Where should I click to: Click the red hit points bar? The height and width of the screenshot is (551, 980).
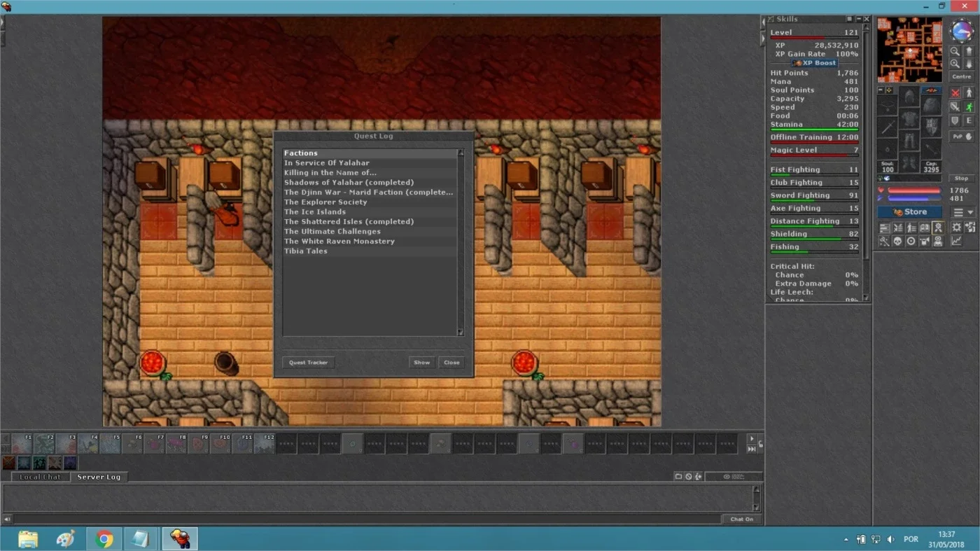click(914, 190)
